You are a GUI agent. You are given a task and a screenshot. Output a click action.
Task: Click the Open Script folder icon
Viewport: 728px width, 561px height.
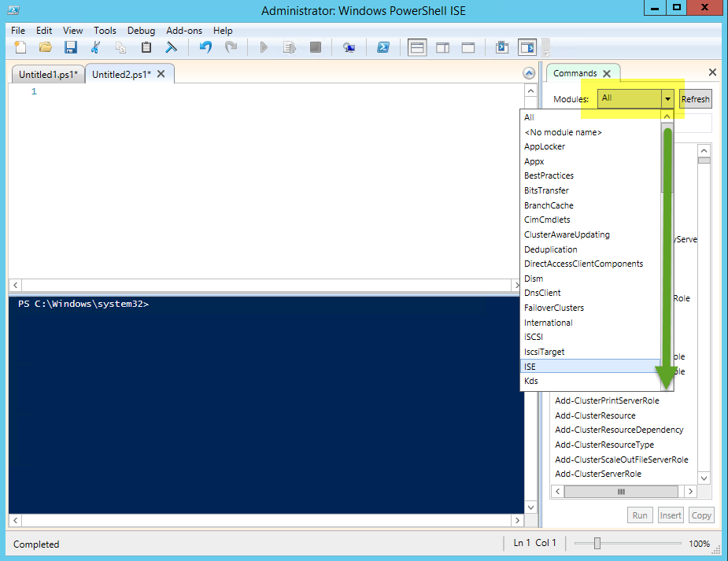pyautogui.click(x=45, y=48)
